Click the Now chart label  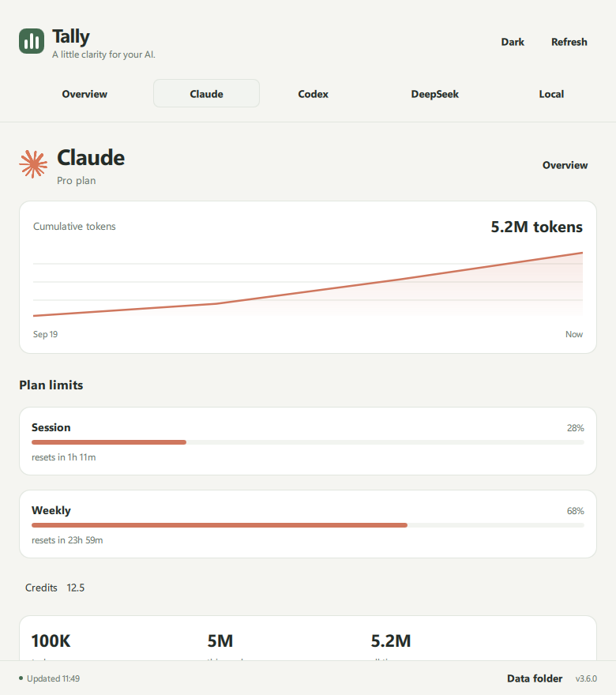(x=574, y=334)
